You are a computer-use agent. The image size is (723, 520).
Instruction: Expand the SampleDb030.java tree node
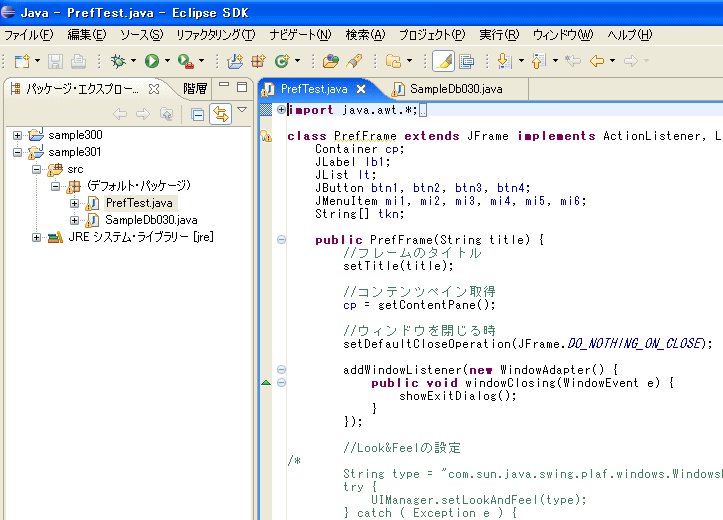pos(74,220)
